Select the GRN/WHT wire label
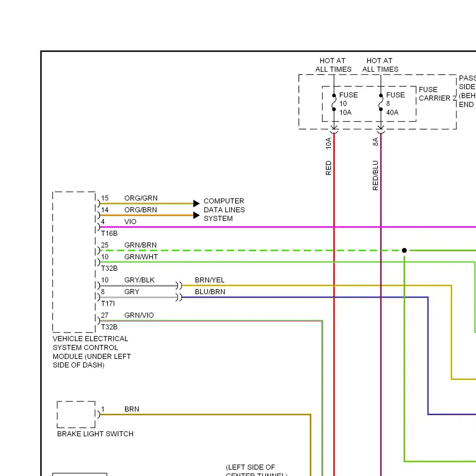This screenshot has height=476, width=476. pyautogui.click(x=141, y=257)
